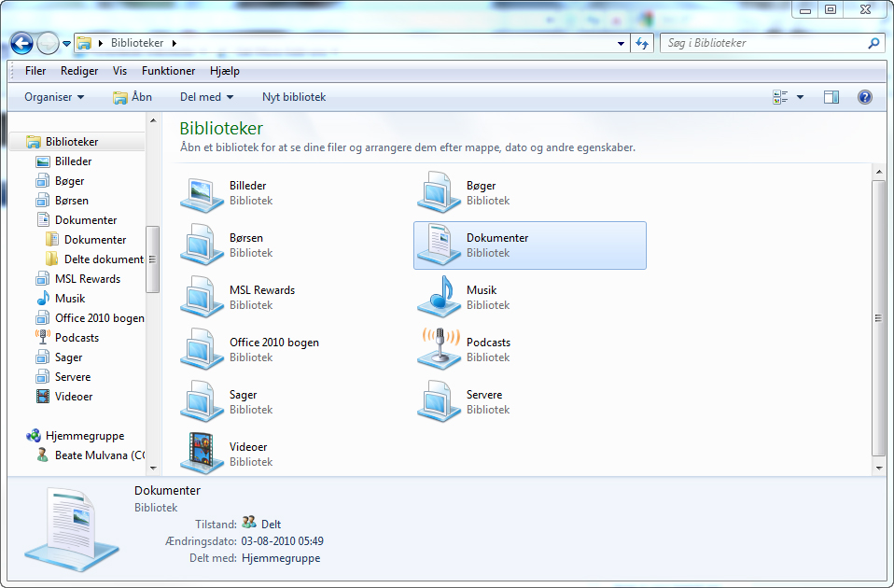
Task: Click the Åbn button in toolbar
Action: tap(133, 97)
